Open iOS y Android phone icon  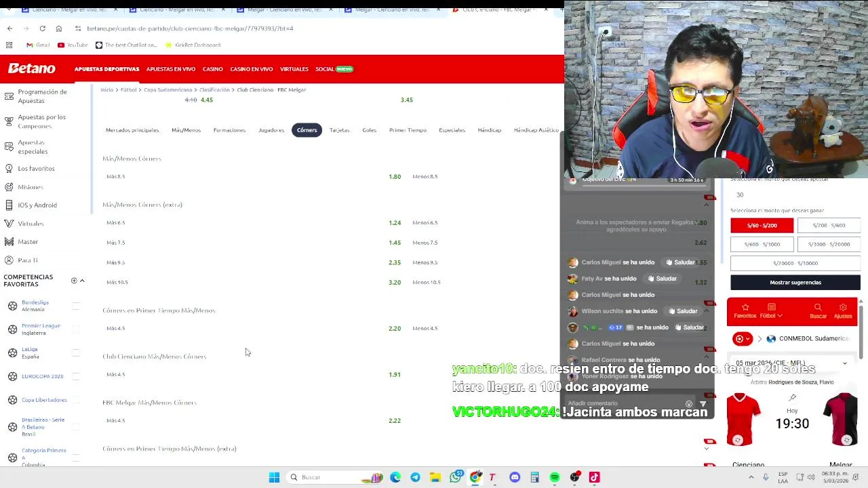[9, 205]
